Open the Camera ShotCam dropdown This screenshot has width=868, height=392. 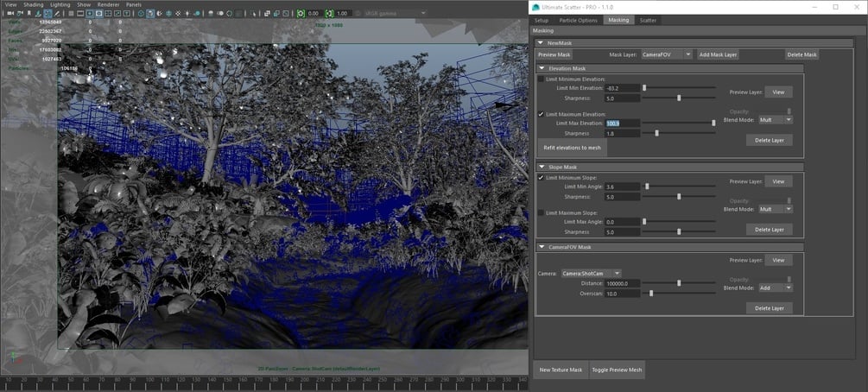[x=590, y=273]
